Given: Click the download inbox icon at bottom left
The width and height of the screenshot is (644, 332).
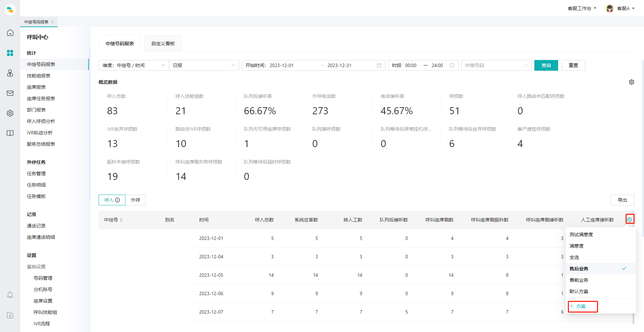Looking at the screenshot, I should (10, 315).
